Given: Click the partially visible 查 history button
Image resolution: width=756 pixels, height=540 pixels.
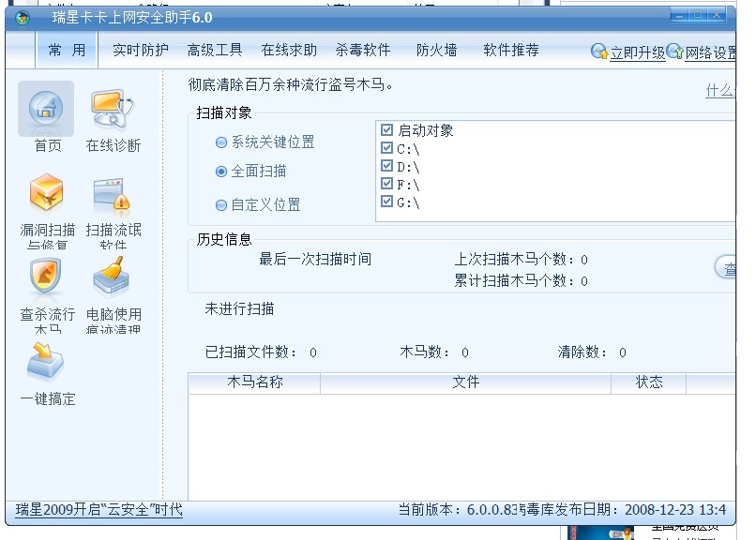Looking at the screenshot, I should pyautogui.click(x=726, y=268).
